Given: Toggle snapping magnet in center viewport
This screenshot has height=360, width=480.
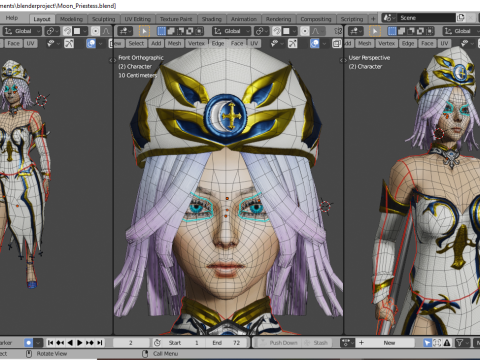Looking at the screenshot, I should 277,31.
